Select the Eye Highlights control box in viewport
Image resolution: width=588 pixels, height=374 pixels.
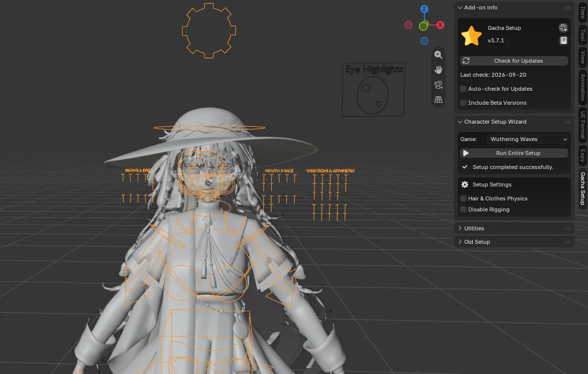(374, 90)
